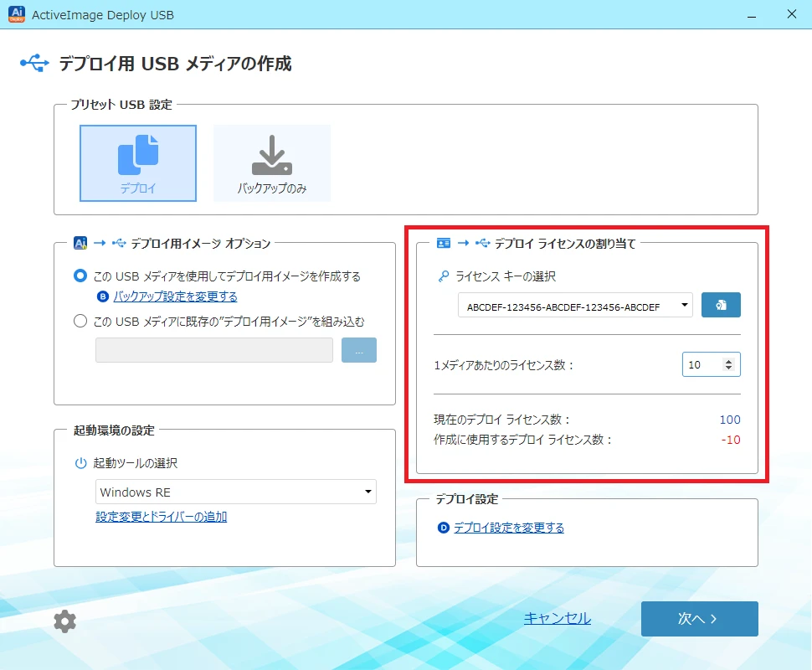Choose 既存のデプロイ用イメージを組み込む radio option
This screenshot has width=812, height=670.
click(x=80, y=322)
